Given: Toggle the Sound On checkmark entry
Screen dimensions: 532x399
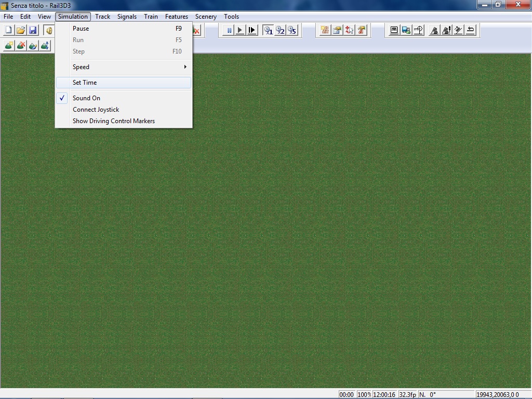Looking at the screenshot, I should (x=124, y=98).
